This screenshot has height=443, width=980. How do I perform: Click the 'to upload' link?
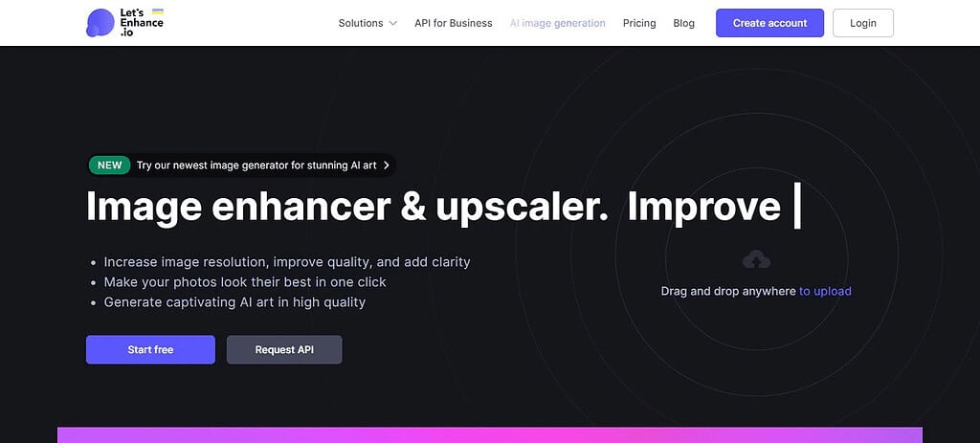[x=825, y=291]
